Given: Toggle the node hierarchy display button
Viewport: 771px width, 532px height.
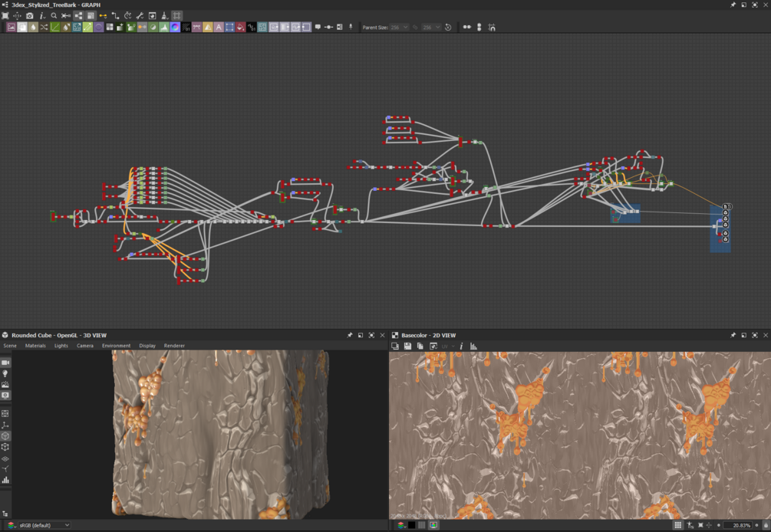Looking at the screenshot, I should pyautogui.click(x=79, y=16).
